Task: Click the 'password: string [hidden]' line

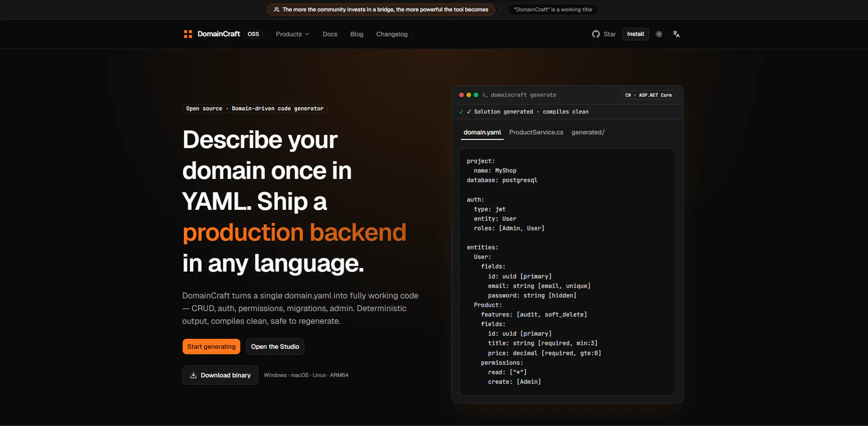Action: [x=532, y=296]
